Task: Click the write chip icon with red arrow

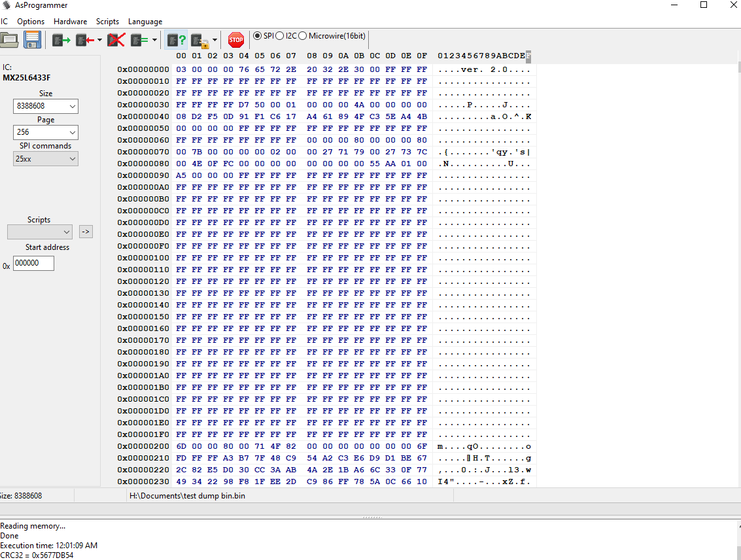Action: point(84,41)
